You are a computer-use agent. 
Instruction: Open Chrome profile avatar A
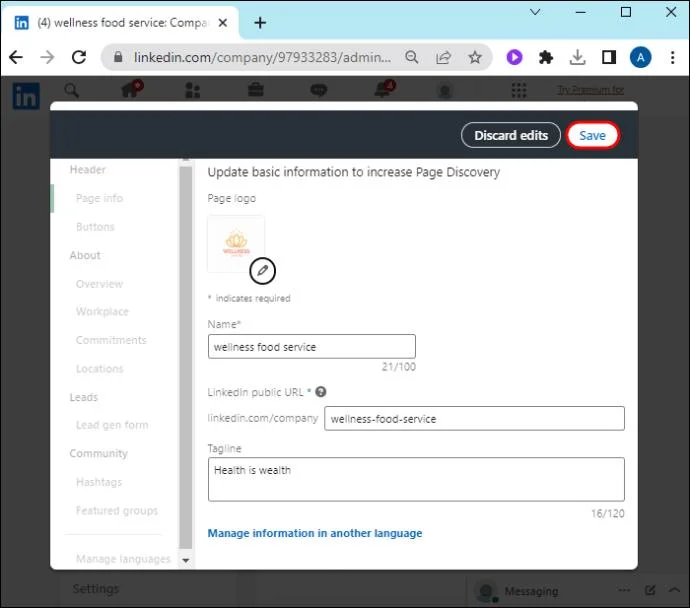pyautogui.click(x=640, y=57)
